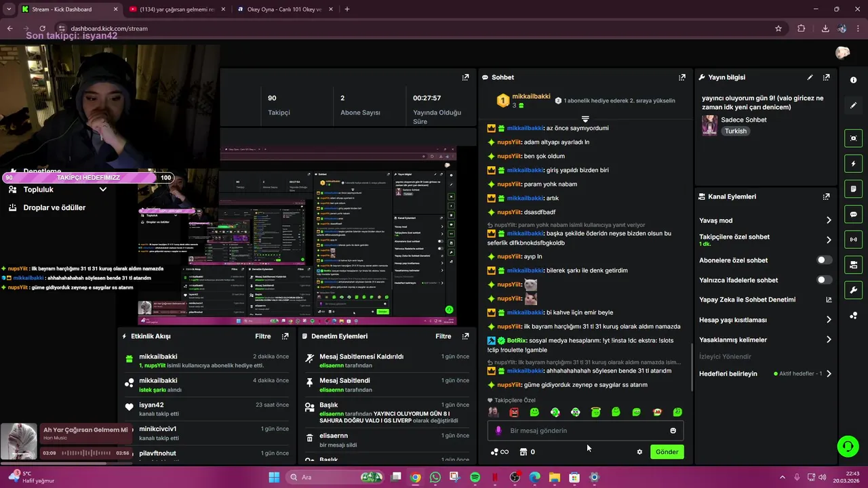The width and height of the screenshot is (868, 488).
Task: Click the TAKİPÇİ HEDEFİMİZZ progress bar
Action: click(x=88, y=178)
